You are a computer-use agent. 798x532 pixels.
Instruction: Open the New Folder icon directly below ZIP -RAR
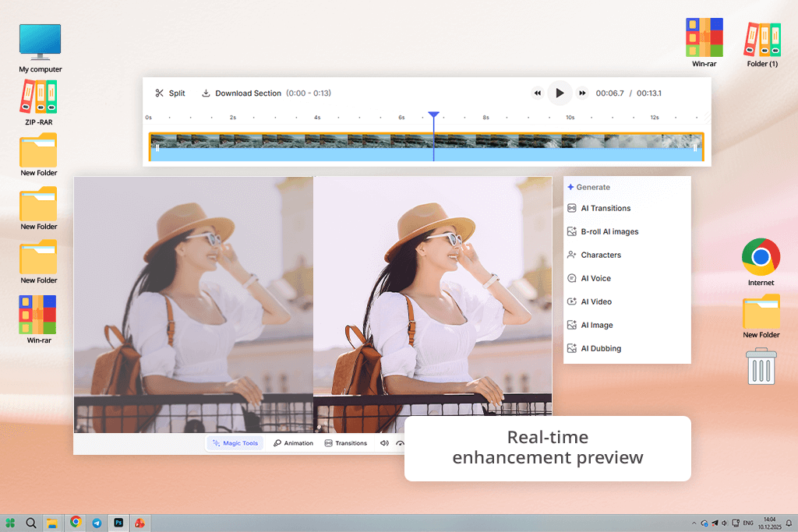point(39,155)
